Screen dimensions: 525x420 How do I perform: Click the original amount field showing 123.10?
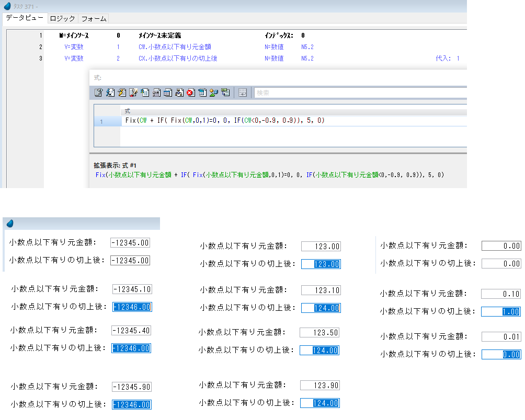(x=321, y=290)
